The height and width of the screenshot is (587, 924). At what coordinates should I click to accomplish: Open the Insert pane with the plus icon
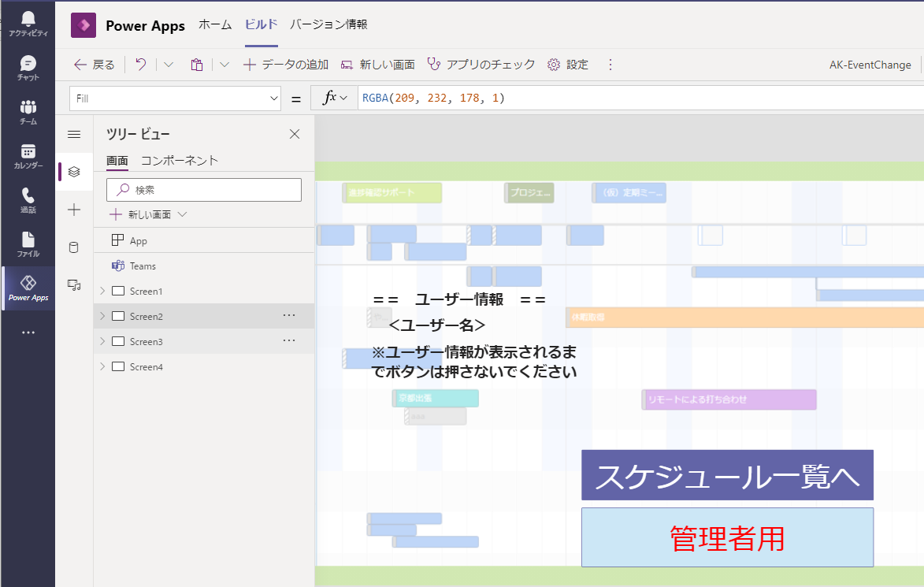pyautogui.click(x=73, y=210)
